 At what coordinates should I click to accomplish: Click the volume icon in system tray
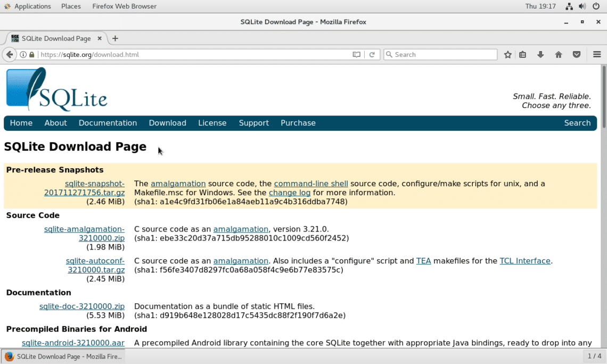[582, 6]
